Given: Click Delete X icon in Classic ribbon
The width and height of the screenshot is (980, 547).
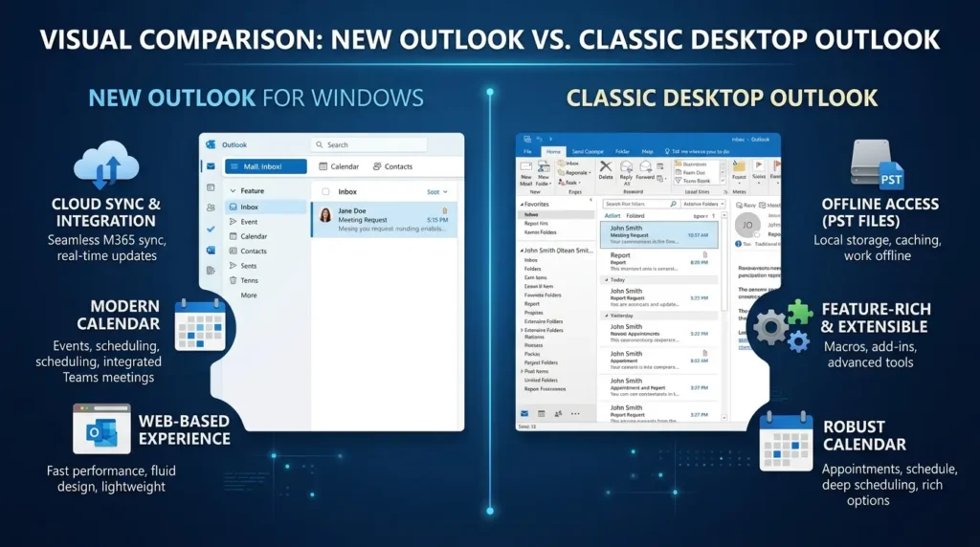Looking at the screenshot, I should tap(606, 166).
